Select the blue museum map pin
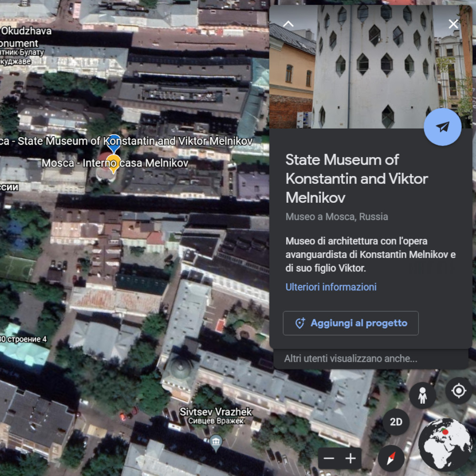 [114, 143]
